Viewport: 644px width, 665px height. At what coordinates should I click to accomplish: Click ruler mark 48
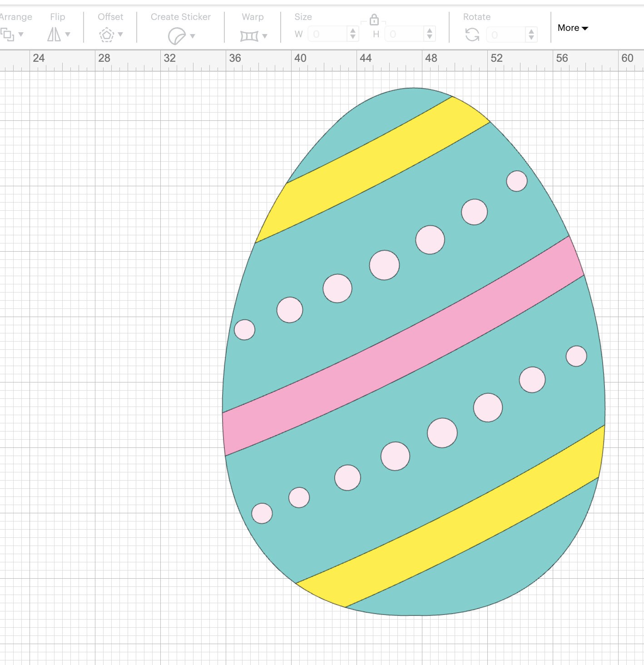click(x=431, y=58)
